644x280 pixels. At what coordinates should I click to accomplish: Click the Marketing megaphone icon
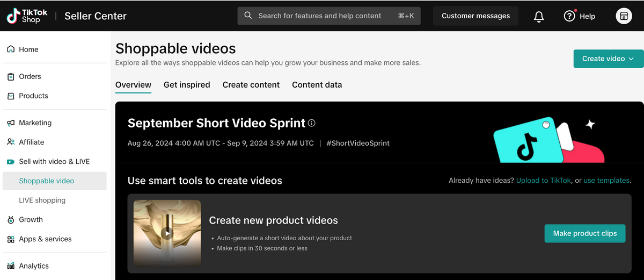[11, 123]
